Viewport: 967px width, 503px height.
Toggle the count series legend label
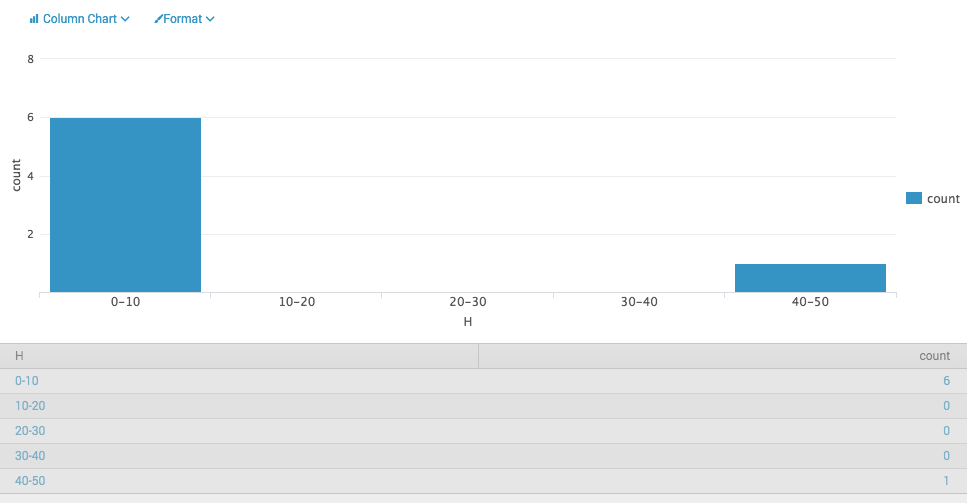943,198
